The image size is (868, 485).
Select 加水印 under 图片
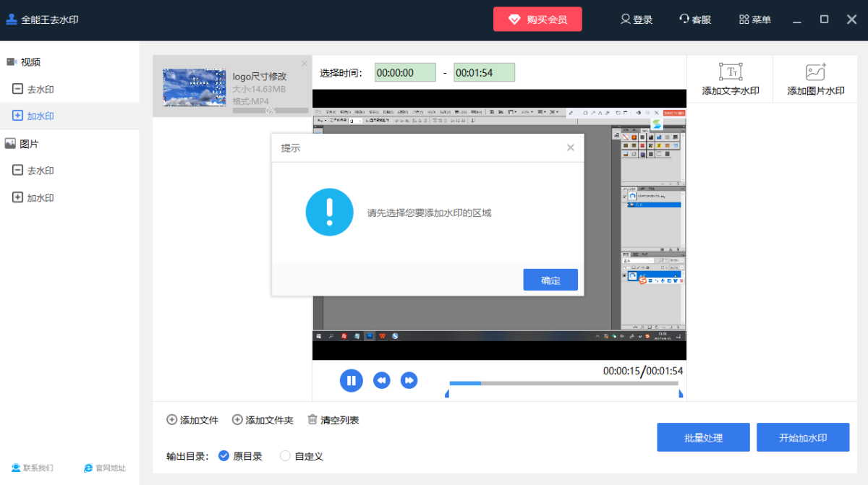[x=41, y=198]
